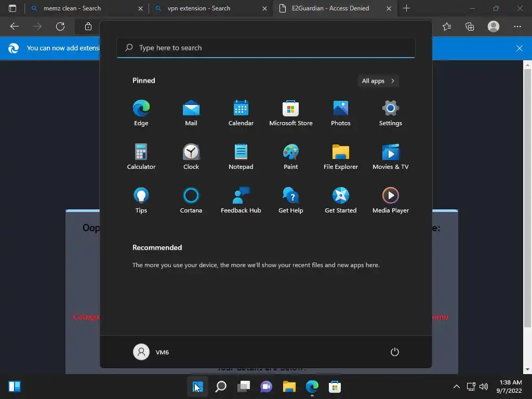This screenshot has height=399, width=532.
Task: Open the clock and date flyout
Action: pos(509,387)
